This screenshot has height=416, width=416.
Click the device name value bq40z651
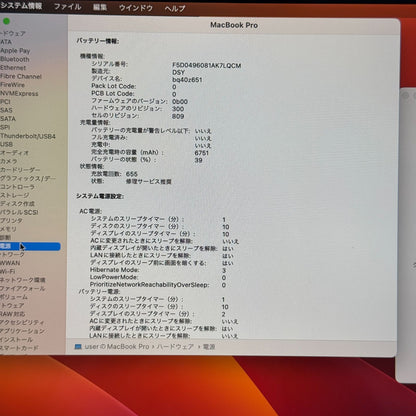click(x=187, y=80)
